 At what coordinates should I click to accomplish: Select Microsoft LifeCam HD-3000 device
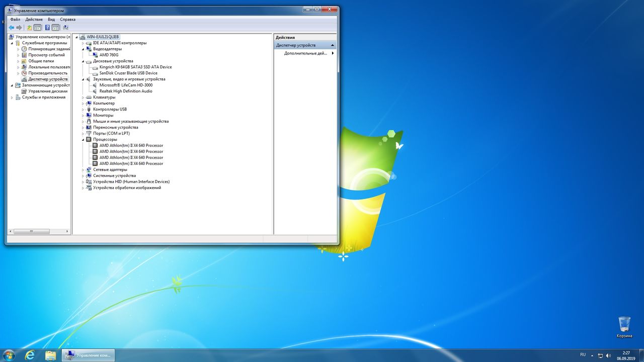[126, 85]
